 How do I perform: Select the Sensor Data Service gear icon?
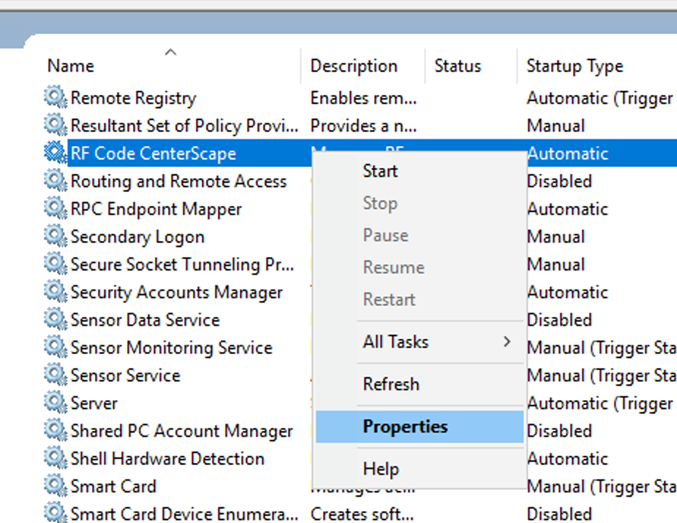coord(55,320)
